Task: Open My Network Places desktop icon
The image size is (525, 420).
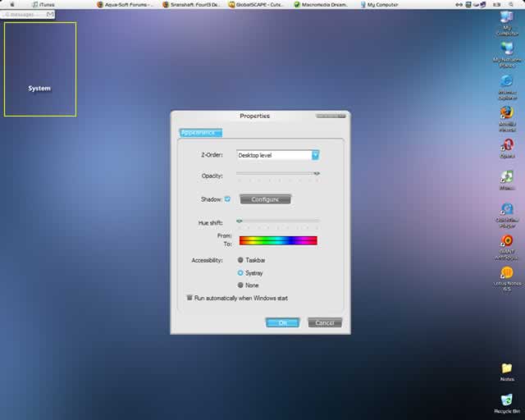Action: [x=507, y=55]
